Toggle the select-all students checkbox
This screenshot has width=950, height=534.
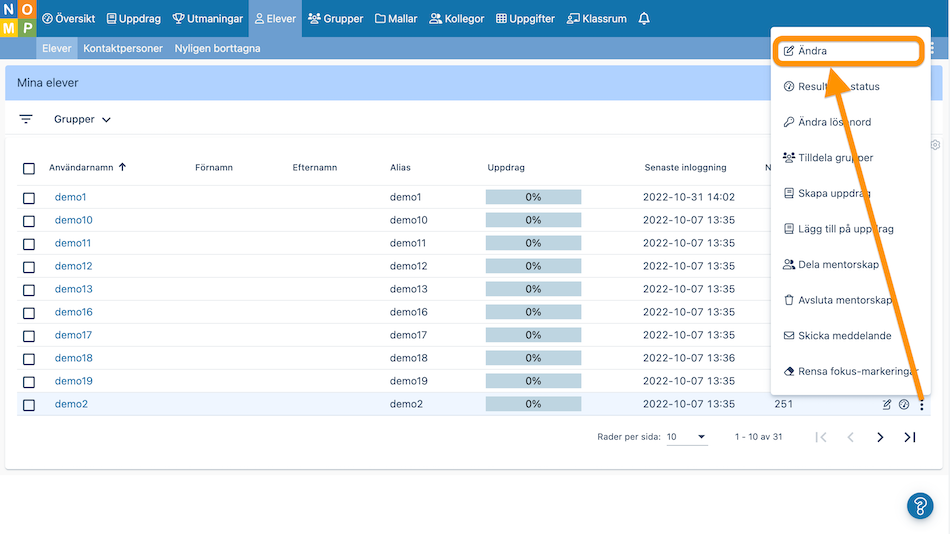click(28, 169)
